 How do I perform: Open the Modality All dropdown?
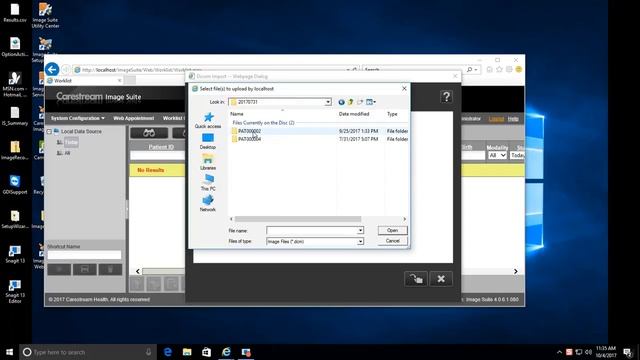[497, 155]
